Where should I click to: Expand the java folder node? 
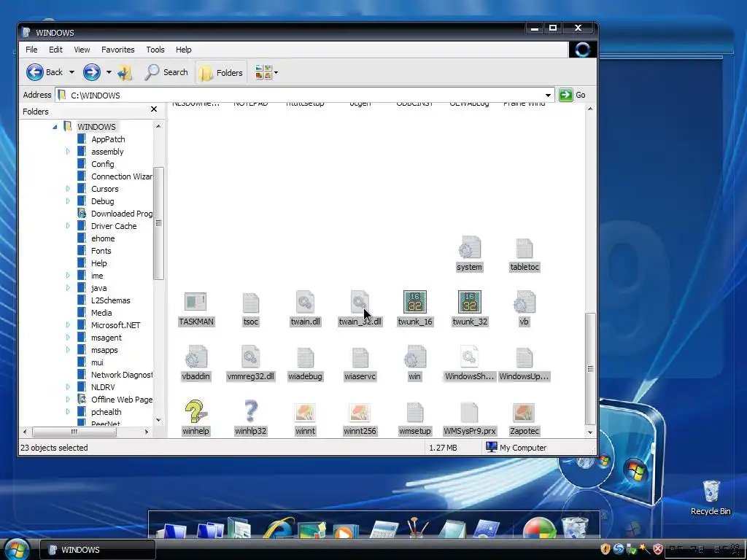point(68,288)
